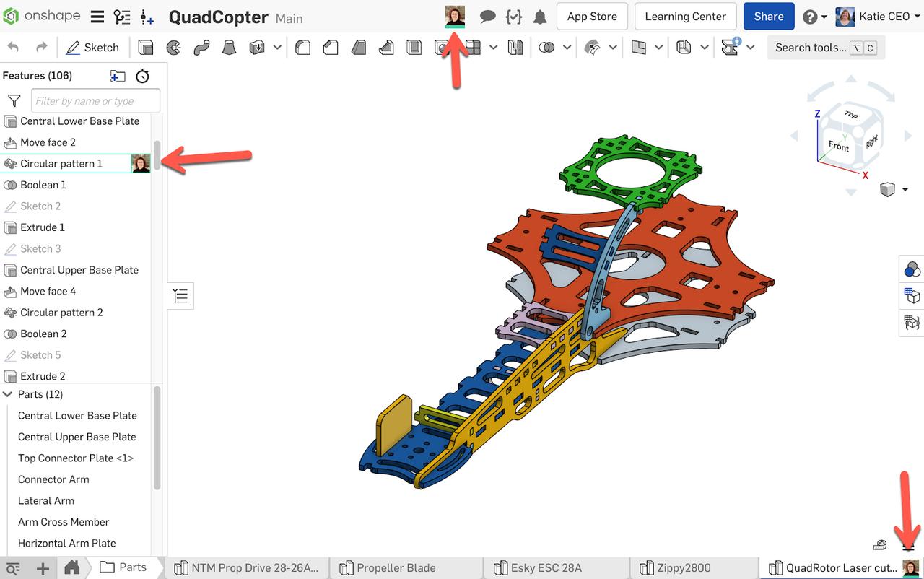Click the features filter icon
Image resolution: width=924 pixels, height=579 pixels.
pos(14,100)
